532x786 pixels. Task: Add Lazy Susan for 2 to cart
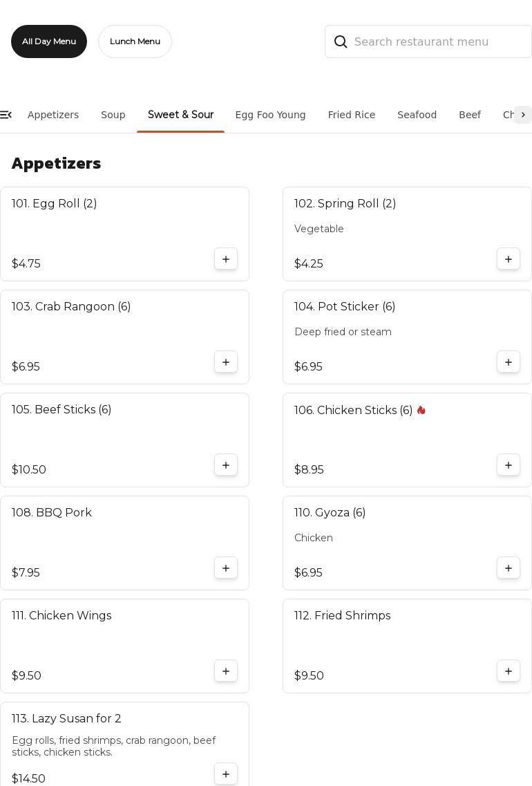coord(226,774)
